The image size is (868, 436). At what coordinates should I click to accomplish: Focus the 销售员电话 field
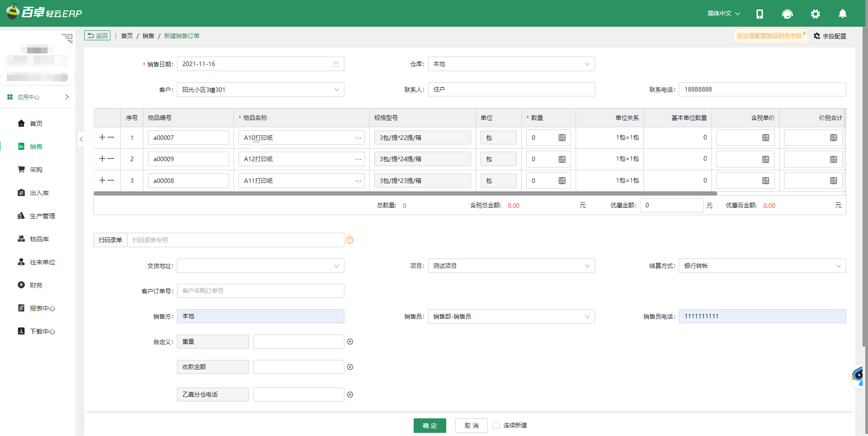coord(763,316)
